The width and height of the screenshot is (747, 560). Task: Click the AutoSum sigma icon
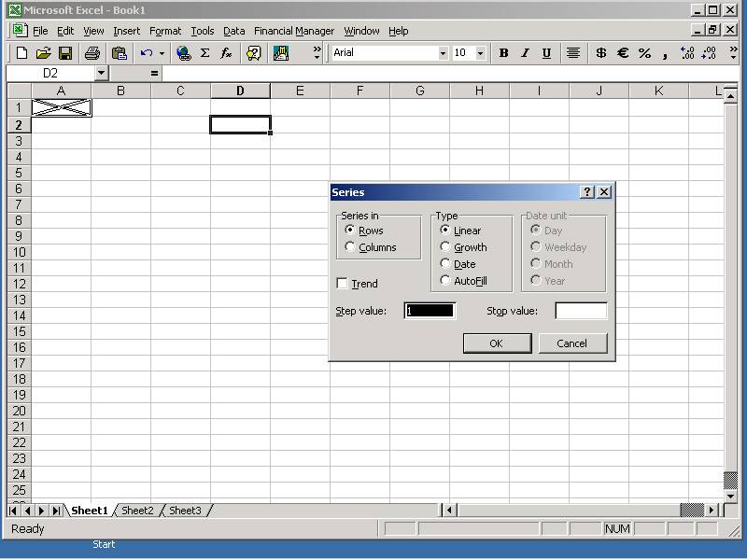tap(204, 53)
